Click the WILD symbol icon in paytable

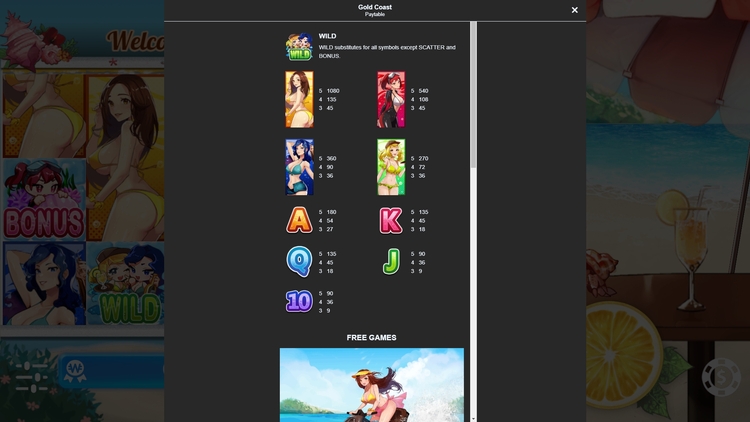[x=299, y=48]
